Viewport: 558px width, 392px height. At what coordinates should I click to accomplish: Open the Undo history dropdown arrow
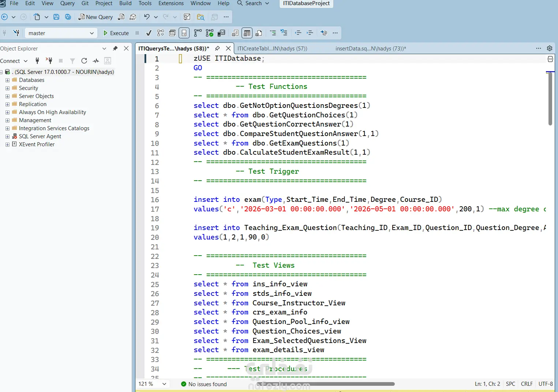coord(156,17)
